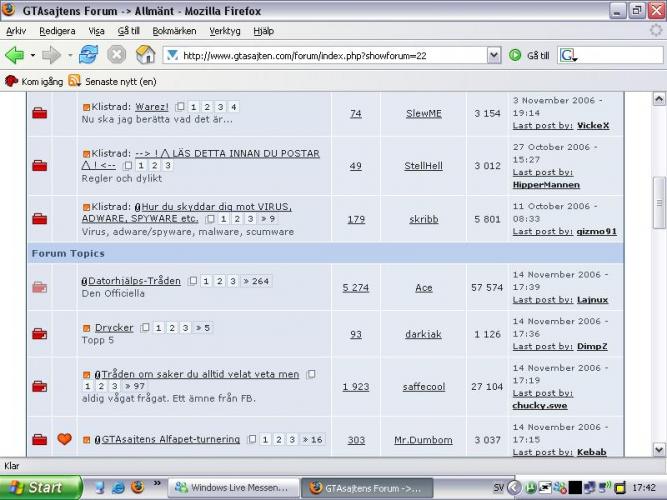Open the back button history dropdown arrow

coord(34,55)
